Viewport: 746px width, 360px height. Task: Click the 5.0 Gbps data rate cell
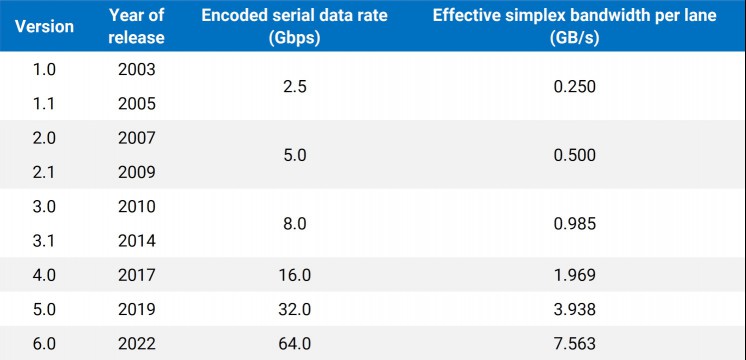click(294, 155)
